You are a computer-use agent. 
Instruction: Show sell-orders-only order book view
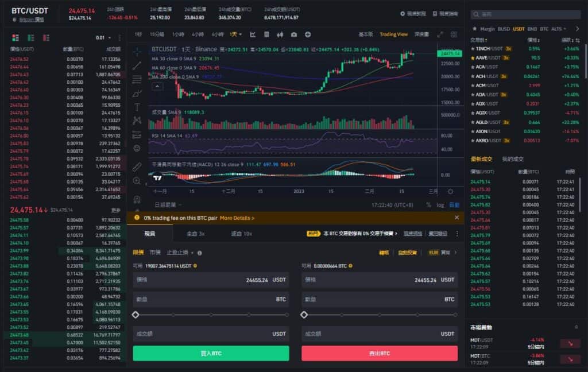click(x=46, y=38)
